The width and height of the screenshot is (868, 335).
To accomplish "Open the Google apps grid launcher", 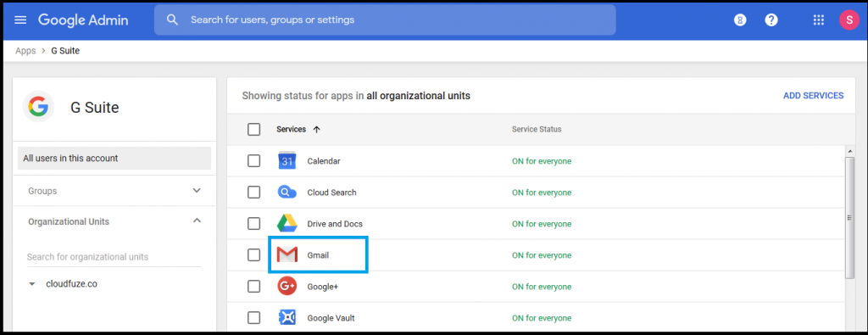I will (x=818, y=20).
